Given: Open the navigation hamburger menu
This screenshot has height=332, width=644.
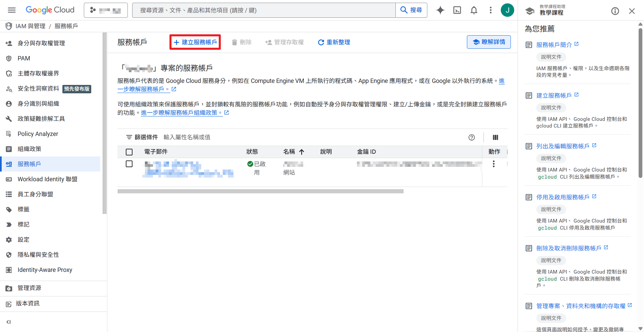Looking at the screenshot, I should pos(12,10).
